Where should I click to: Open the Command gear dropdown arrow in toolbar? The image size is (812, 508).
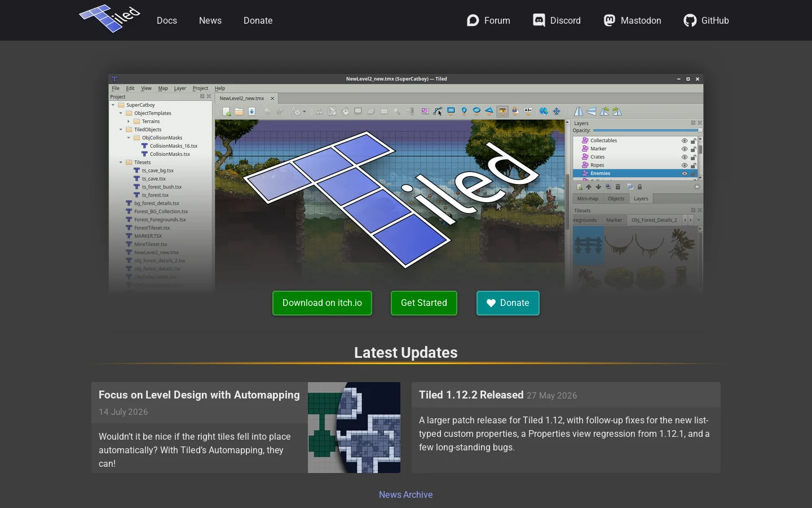304,112
